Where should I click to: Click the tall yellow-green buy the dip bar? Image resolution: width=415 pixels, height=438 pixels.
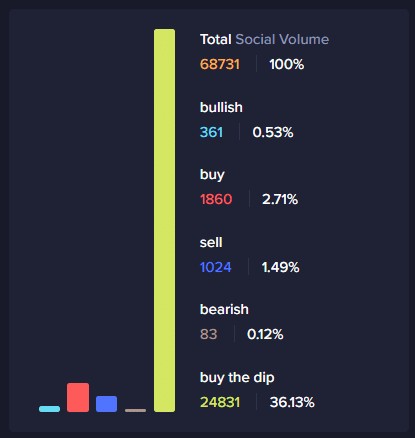[164, 220]
